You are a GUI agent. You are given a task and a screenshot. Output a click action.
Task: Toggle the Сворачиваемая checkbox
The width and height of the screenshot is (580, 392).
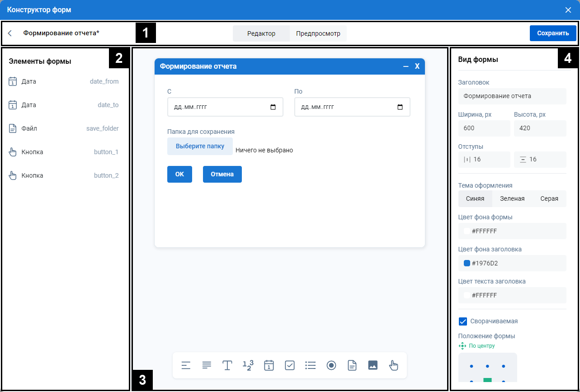pyautogui.click(x=463, y=321)
